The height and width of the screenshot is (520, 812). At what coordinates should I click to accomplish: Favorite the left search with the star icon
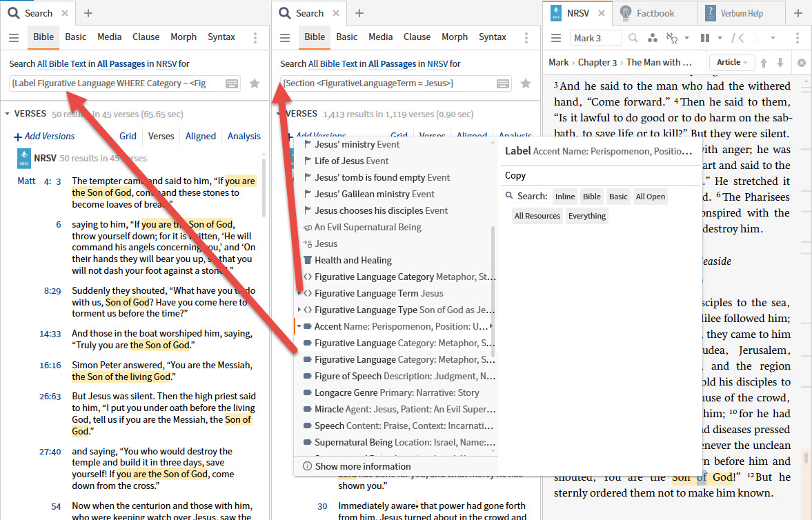point(255,83)
